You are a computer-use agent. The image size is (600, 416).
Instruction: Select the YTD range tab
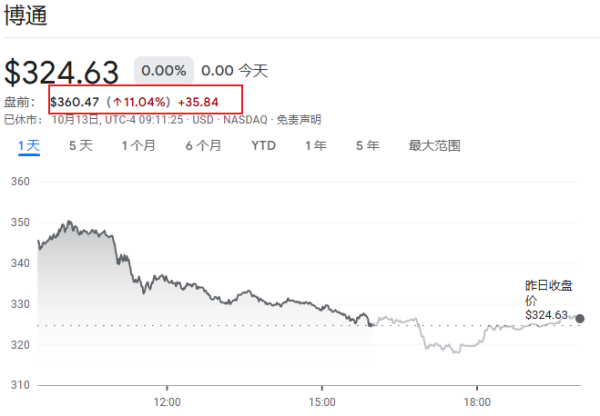[263, 146]
